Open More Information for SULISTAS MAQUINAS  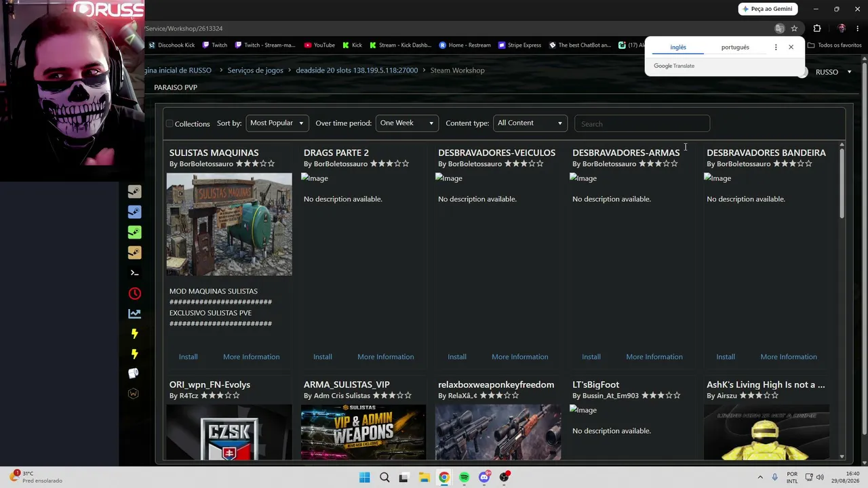(251, 357)
